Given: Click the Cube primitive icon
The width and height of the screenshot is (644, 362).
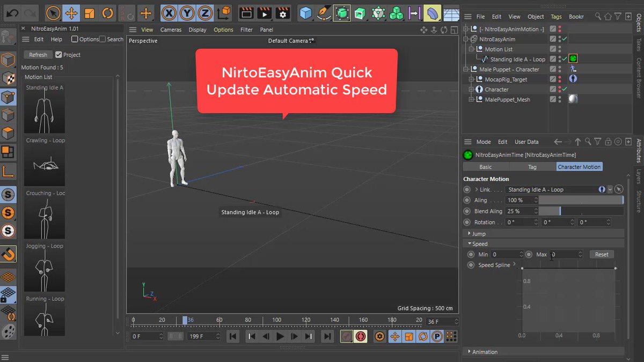Looking at the screenshot, I should click(x=306, y=13).
